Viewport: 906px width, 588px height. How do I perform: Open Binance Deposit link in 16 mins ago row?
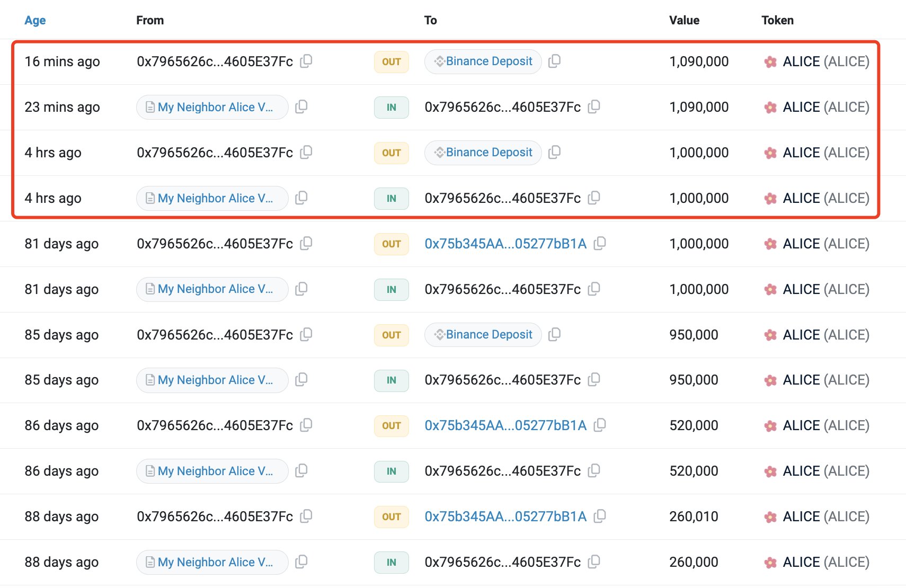tap(483, 61)
